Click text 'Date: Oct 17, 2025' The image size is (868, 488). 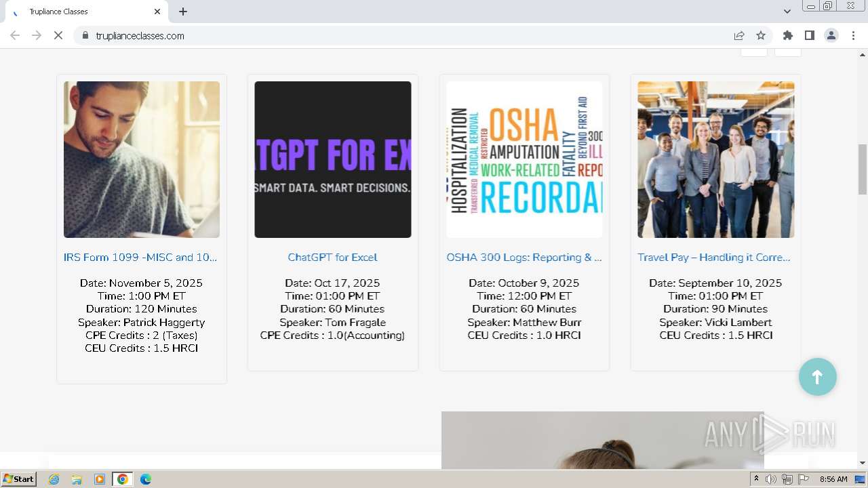[x=332, y=283]
